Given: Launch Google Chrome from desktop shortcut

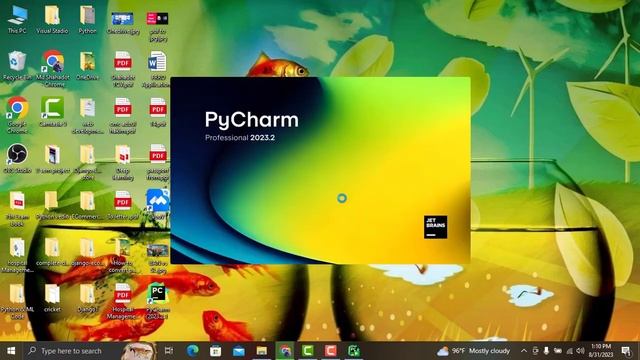Looking at the screenshot, I should tap(17, 114).
